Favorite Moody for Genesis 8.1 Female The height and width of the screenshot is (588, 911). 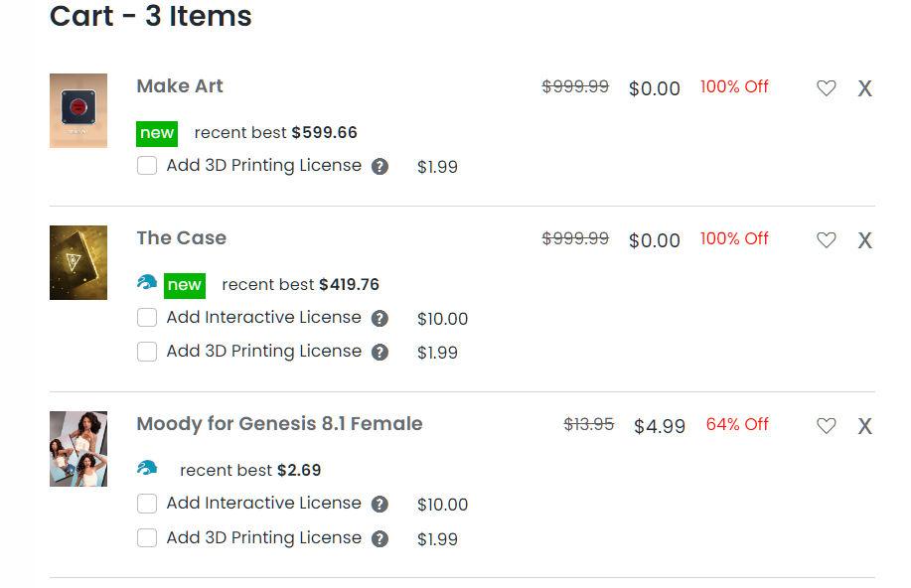point(826,426)
